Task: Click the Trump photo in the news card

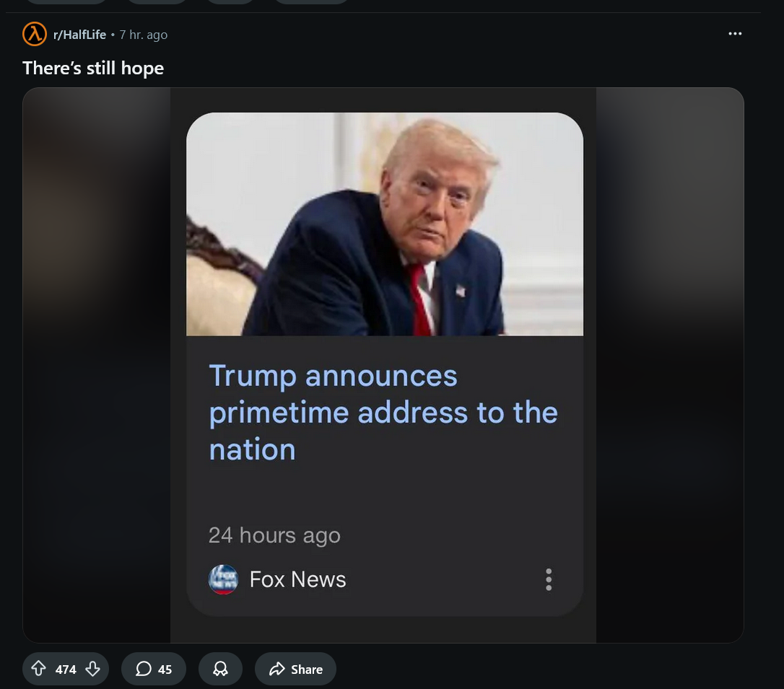Action: tap(385, 224)
